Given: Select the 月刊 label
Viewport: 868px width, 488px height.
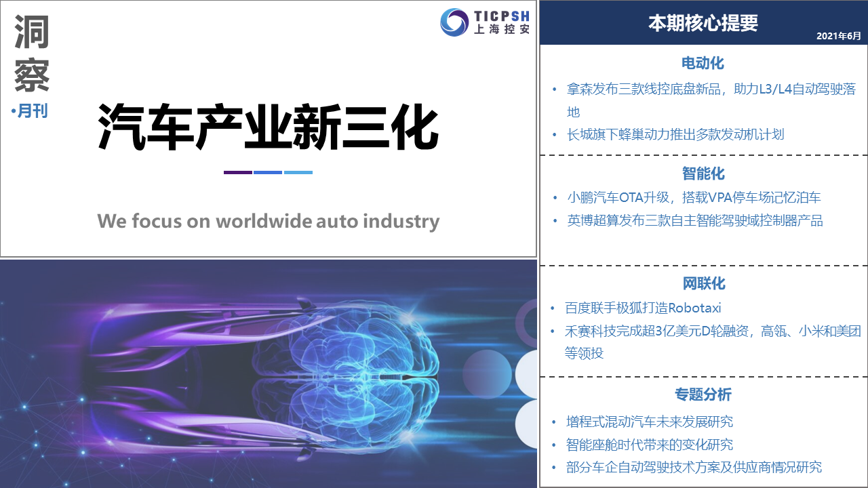Looking at the screenshot, I should tap(32, 110).
